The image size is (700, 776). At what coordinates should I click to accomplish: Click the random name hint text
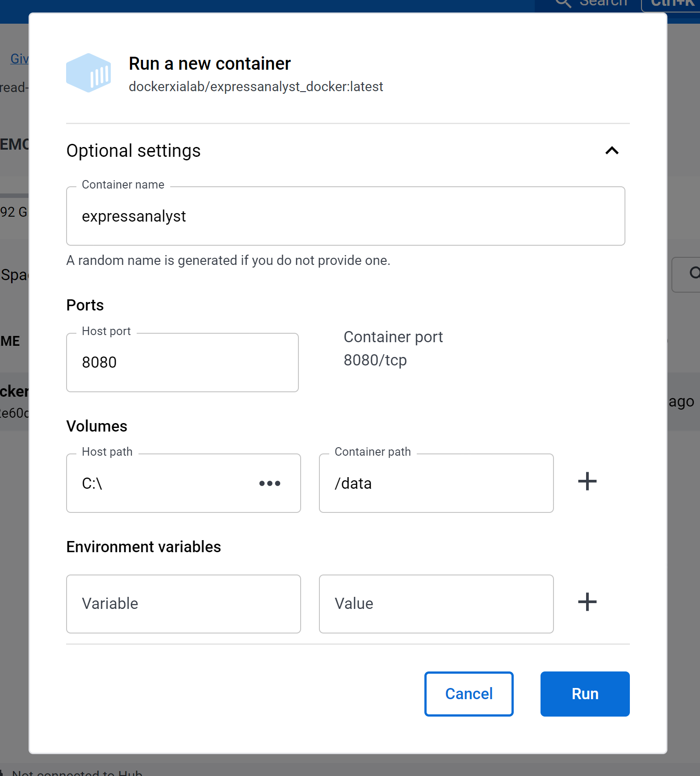click(228, 260)
